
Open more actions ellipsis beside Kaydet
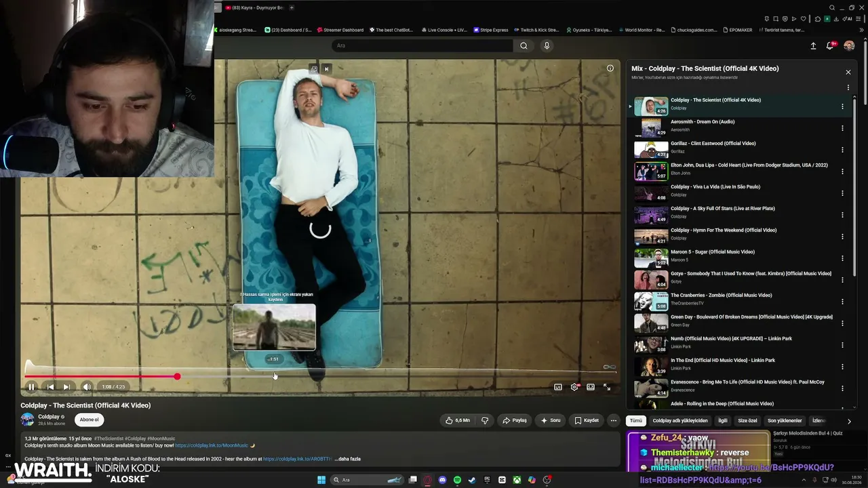614,420
